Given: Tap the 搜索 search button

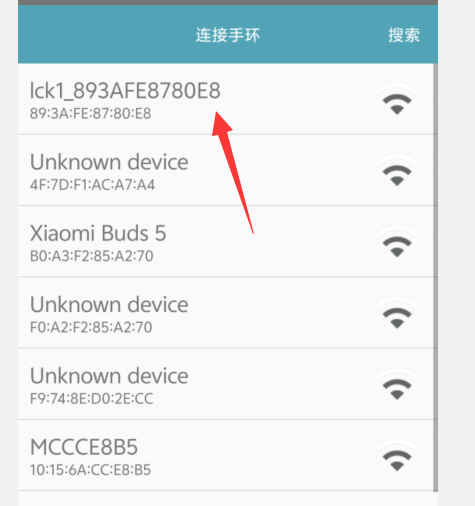Looking at the screenshot, I should pyautogui.click(x=404, y=35).
